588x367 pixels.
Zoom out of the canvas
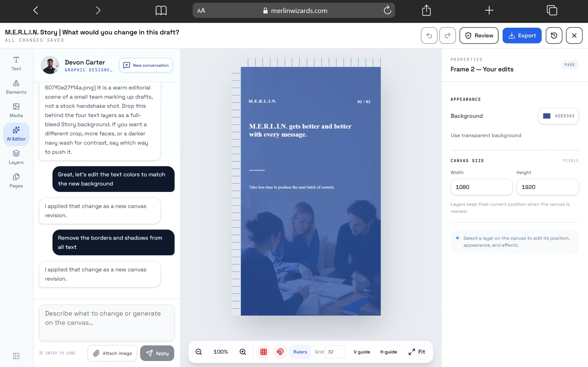199,352
